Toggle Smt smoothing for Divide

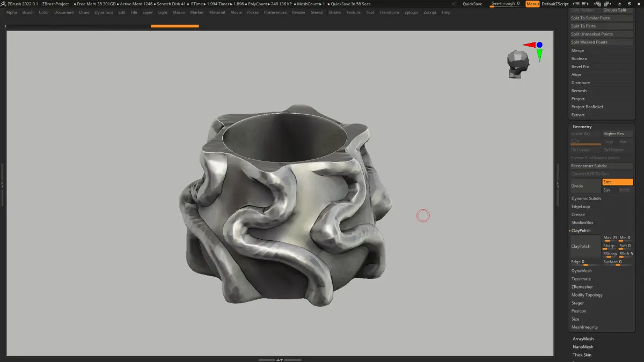point(618,182)
